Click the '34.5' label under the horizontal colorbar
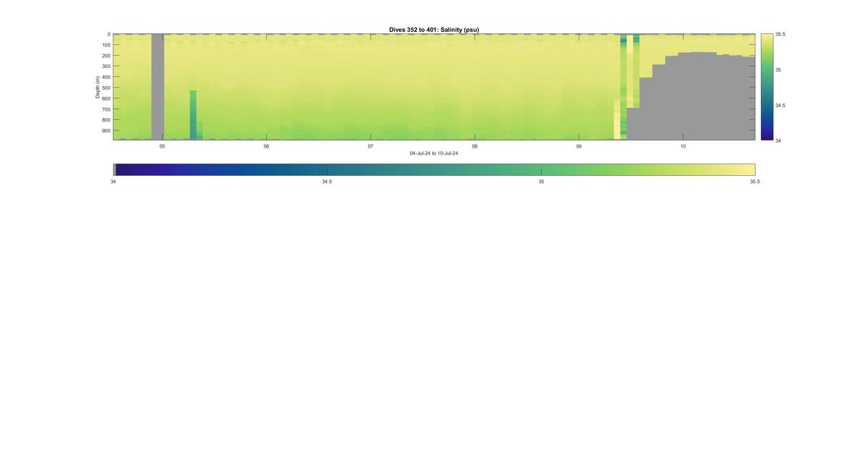The image size is (868, 450). point(327,182)
